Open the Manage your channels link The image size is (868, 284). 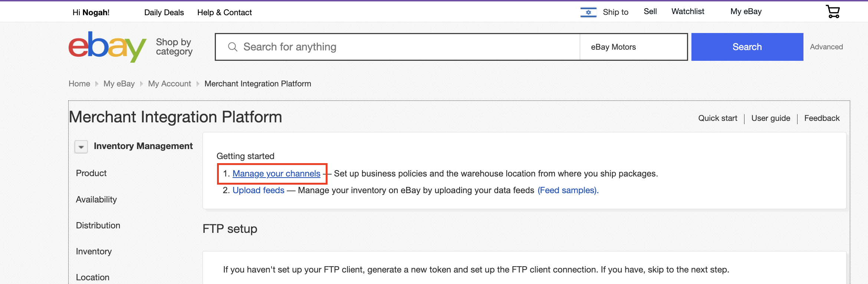tap(276, 174)
